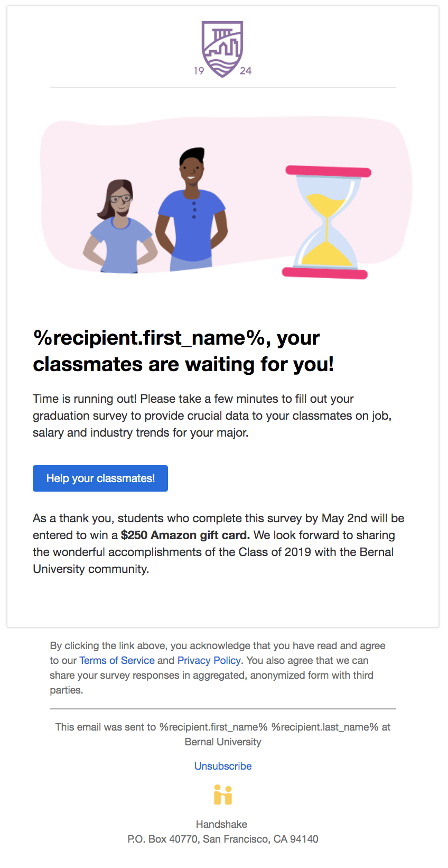The image size is (448, 868).
Task: Click the Unsubscribe link
Action: click(223, 766)
